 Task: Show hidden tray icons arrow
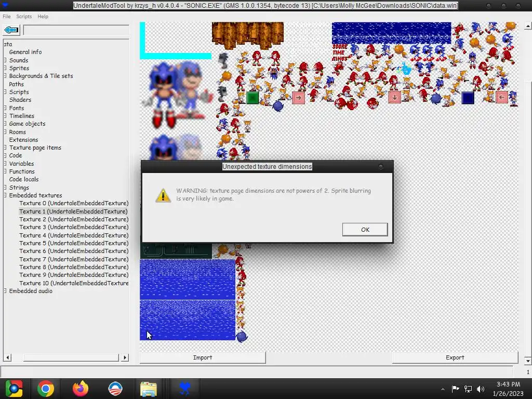coord(443,389)
